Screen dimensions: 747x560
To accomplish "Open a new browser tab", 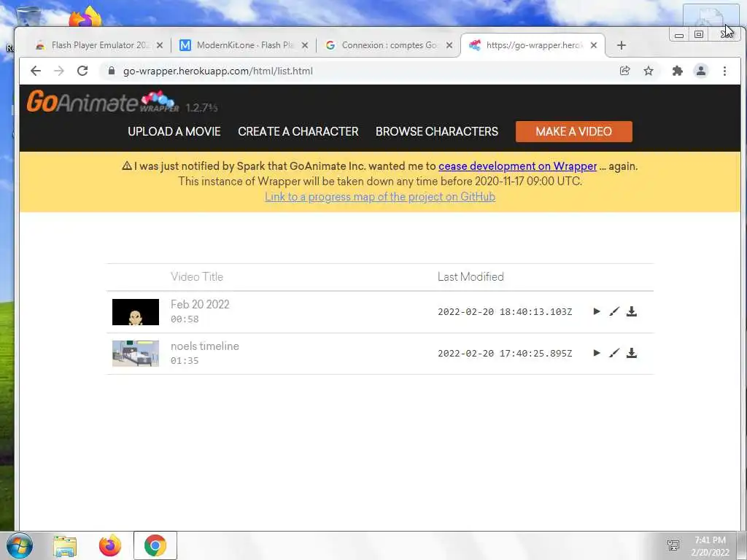I will coord(622,45).
